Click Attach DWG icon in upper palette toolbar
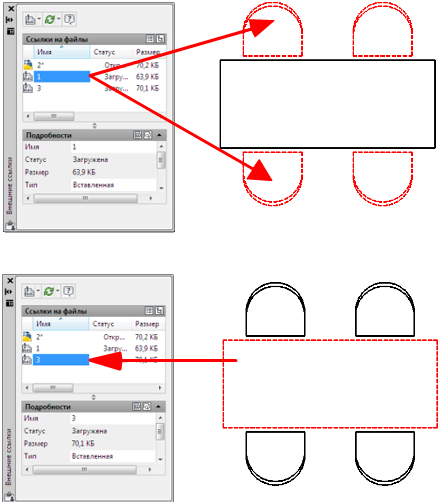Screen dimensions: 440x504 pos(30,19)
